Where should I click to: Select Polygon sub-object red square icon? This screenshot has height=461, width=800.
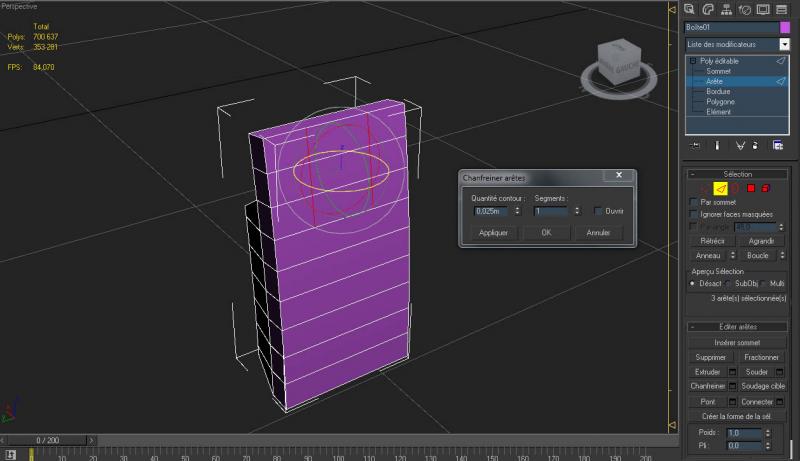click(750, 188)
